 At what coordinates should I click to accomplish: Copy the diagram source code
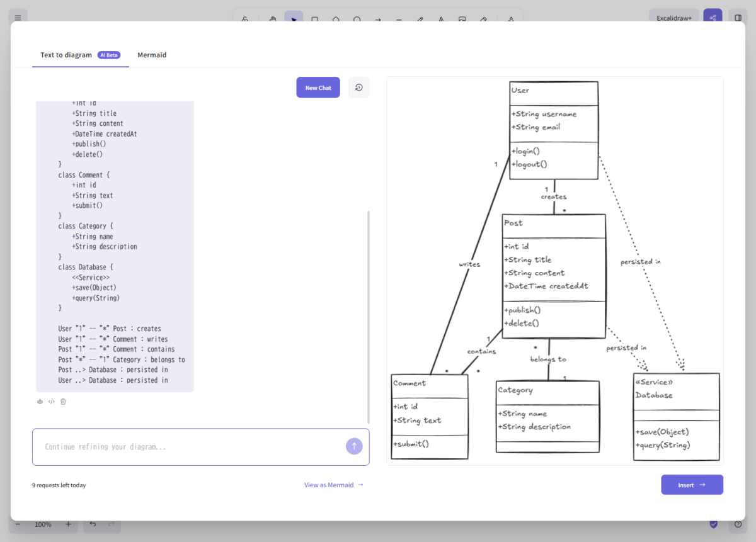click(x=51, y=401)
